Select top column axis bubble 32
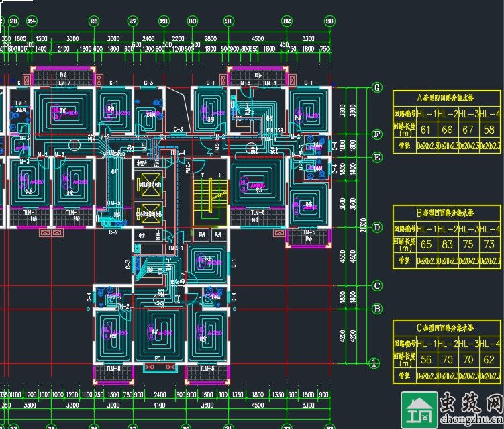The width and height of the screenshot is (504, 429). 287,21
